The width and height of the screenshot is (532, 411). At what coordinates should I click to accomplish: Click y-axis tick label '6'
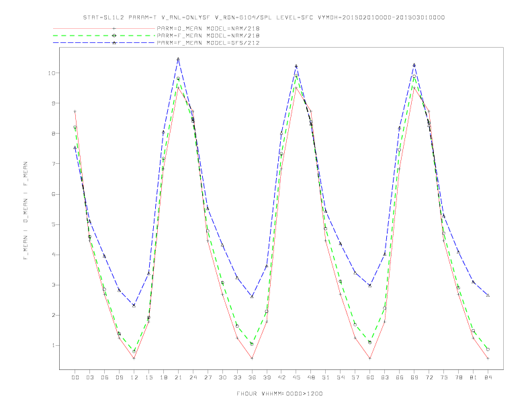(53, 194)
